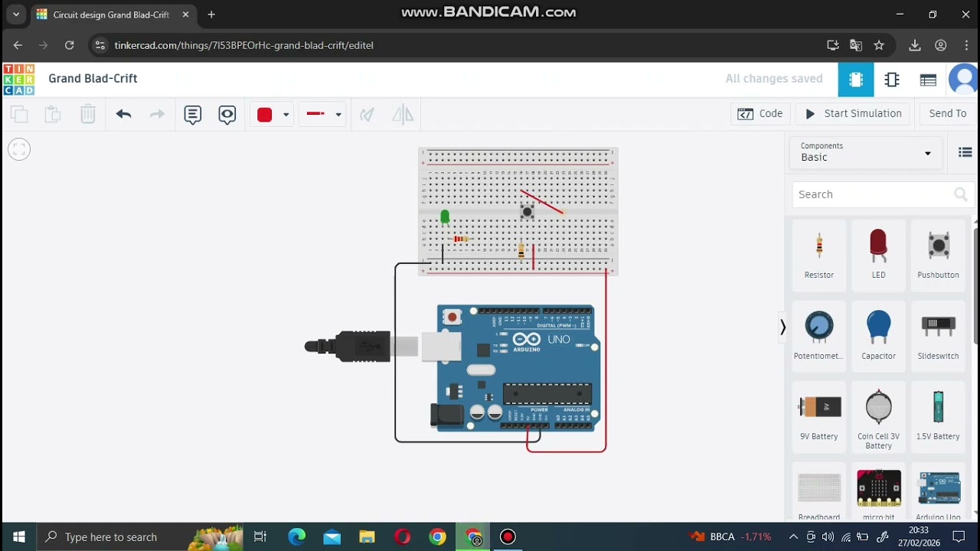The height and width of the screenshot is (551, 980).
Task: Open File Explorer from taskbar
Action: click(x=367, y=536)
